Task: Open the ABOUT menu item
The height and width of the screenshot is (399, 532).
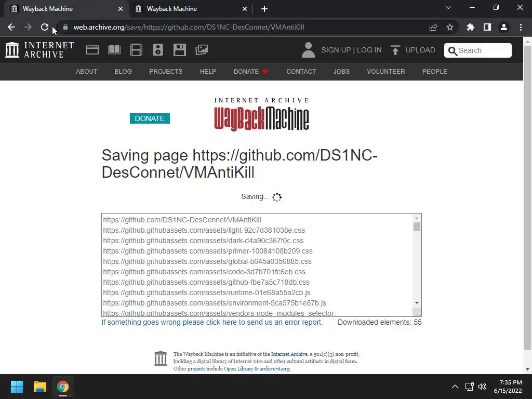Action: point(87,72)
